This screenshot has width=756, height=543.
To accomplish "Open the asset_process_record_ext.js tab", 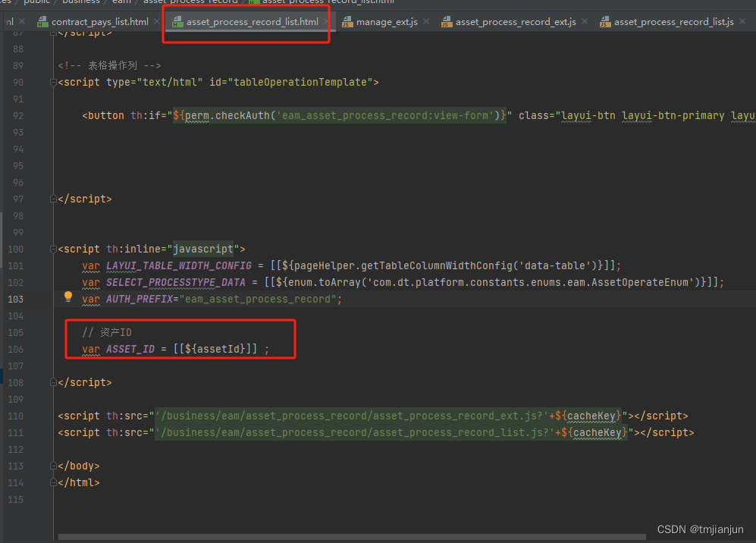I will (x=516, y=22).
